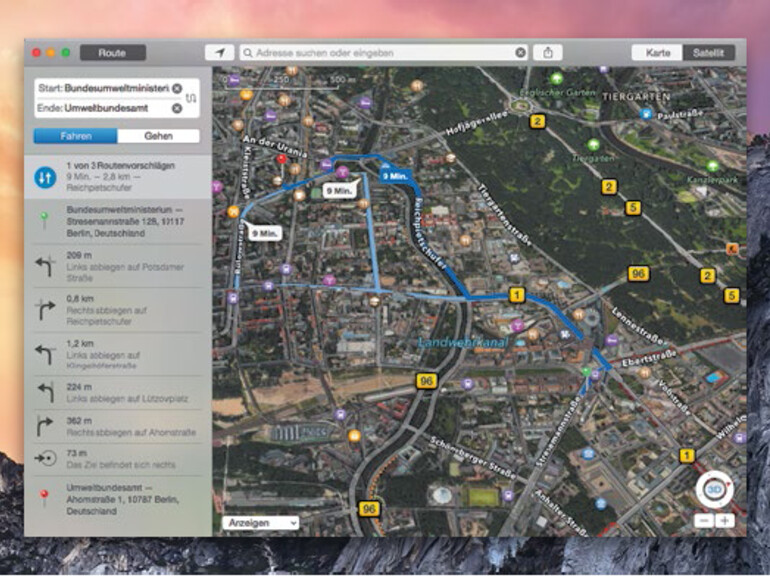Image resolution: width=770 pixels, height=578 pixels.
Task: Click the Tiergartenstraße street label
Action: (x=505, y=214)
